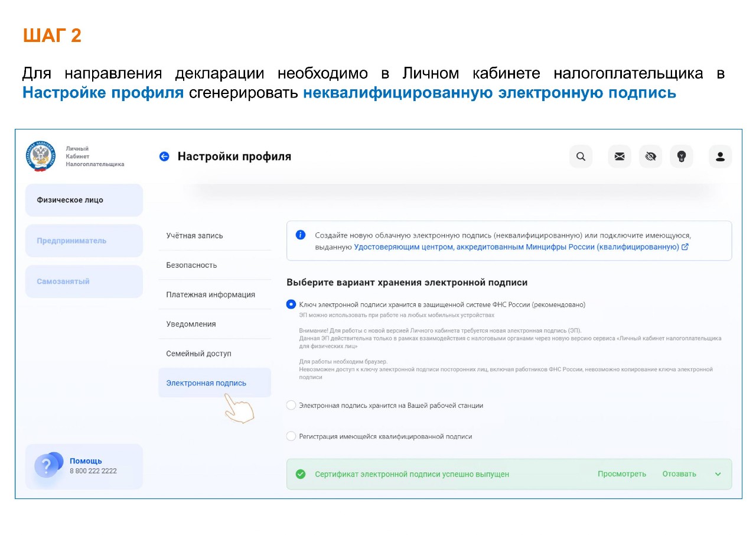Select registration of existing qualified signature
This screenshot has height=535, width=756.
pyautogui.click(x=291, y=436)
